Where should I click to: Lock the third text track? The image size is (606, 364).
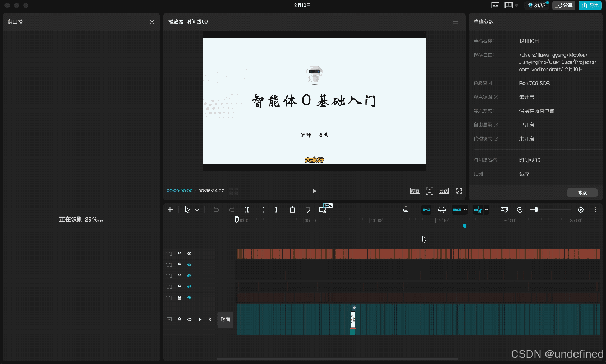pyautogui.click(x=180, y=275)
